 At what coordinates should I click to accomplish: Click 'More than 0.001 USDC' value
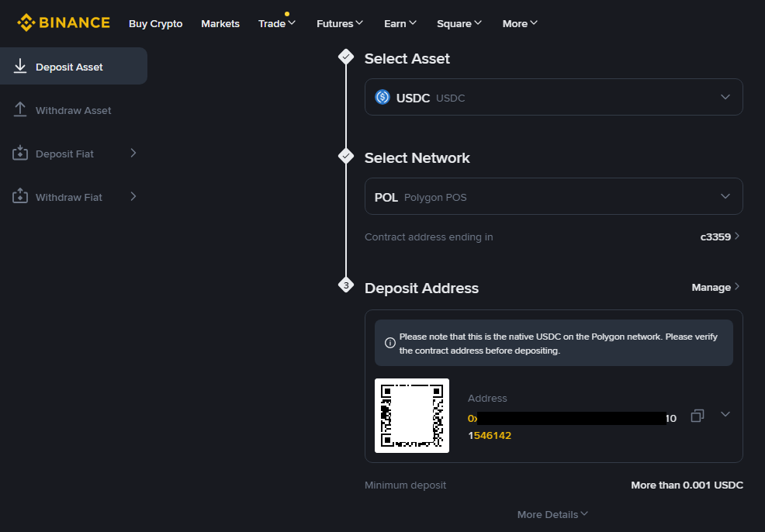pos(687,485)
